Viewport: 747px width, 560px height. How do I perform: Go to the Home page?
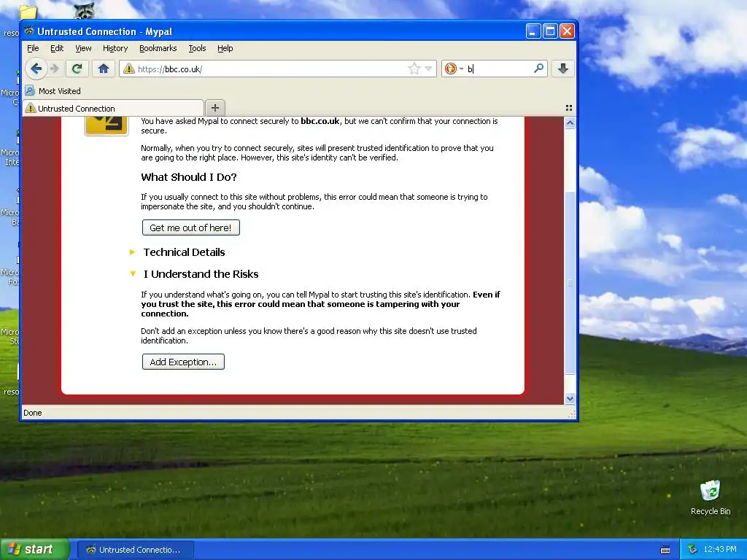(x=104, y=69)
